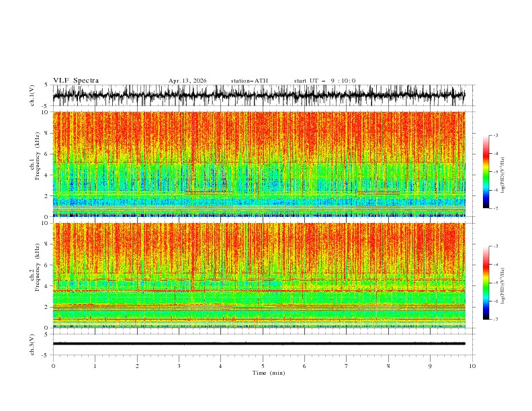This screenshot has height=411, width=532.
Task: Click the "-6" tick on ch.2 colorbar
Action: pyautogui.click(x=495, y=301)
